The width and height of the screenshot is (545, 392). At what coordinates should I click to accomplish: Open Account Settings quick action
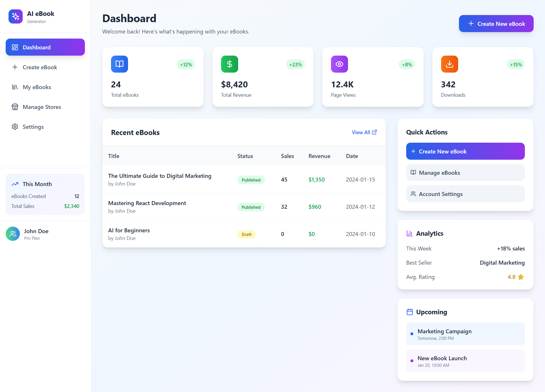(x=465, y=194)
